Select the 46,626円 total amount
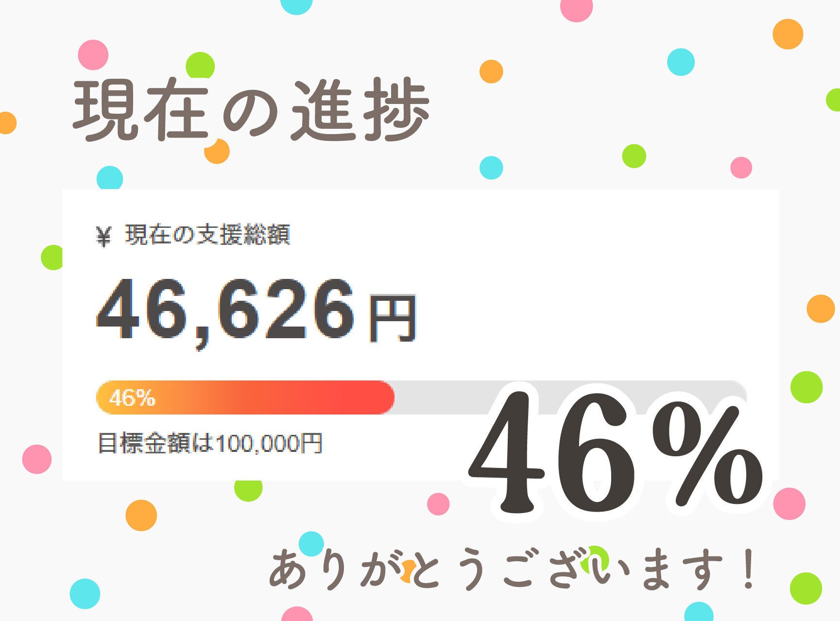840x621 pixels. (256, 312)
